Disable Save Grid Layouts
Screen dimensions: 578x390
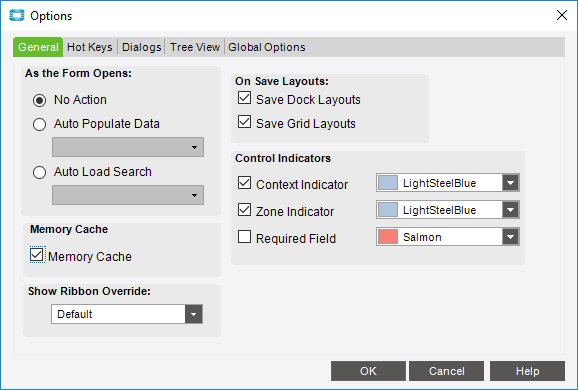[244, 122]
